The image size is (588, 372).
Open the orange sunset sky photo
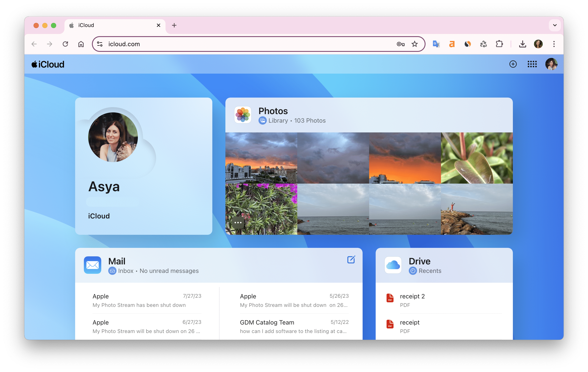[x=405, y=158]
